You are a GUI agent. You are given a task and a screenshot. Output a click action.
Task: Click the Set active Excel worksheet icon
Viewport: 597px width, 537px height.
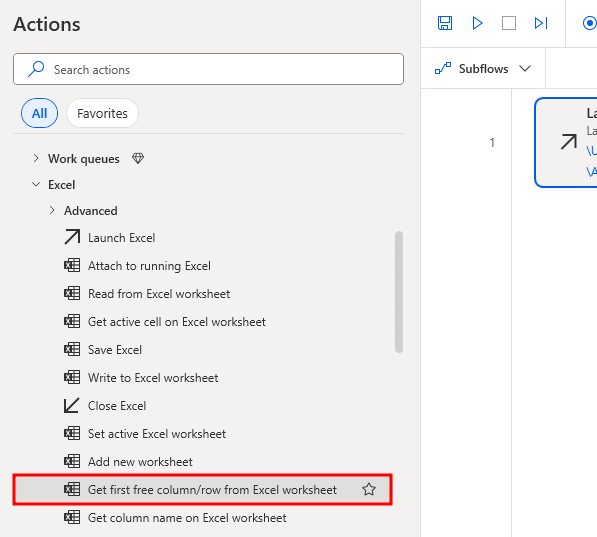[72, 433]
